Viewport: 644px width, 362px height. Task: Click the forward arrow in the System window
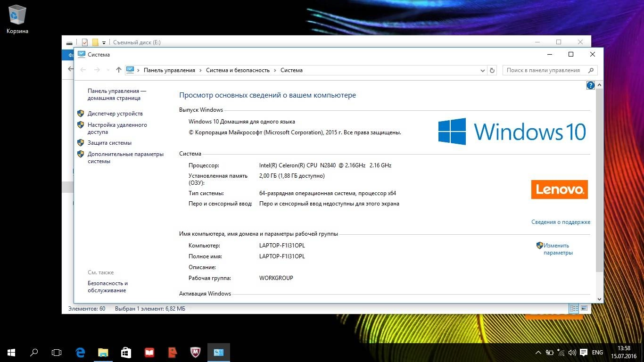click(x=97, y=70)
